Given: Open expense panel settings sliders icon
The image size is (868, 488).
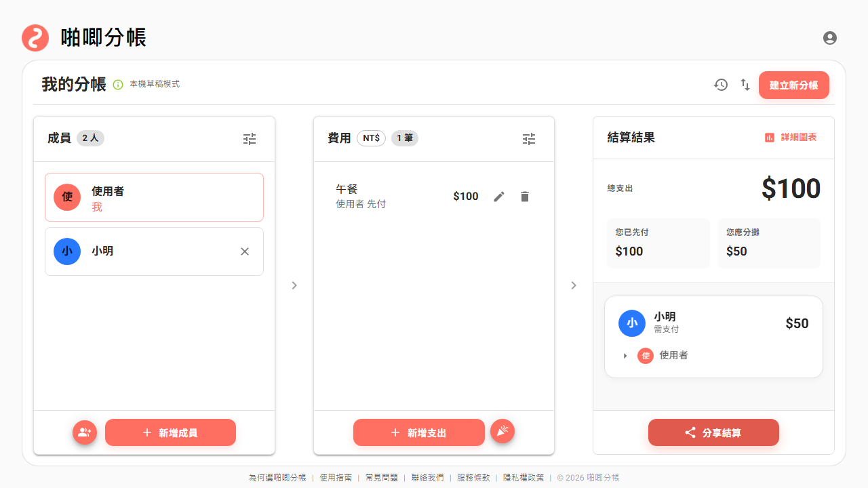Looking at the screenshot, I should click(x=529, y=139).
